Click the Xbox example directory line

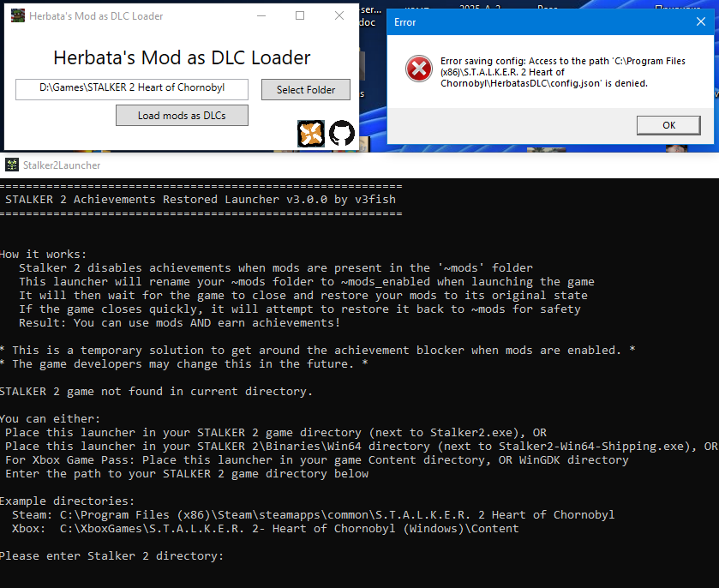[265, 528]
